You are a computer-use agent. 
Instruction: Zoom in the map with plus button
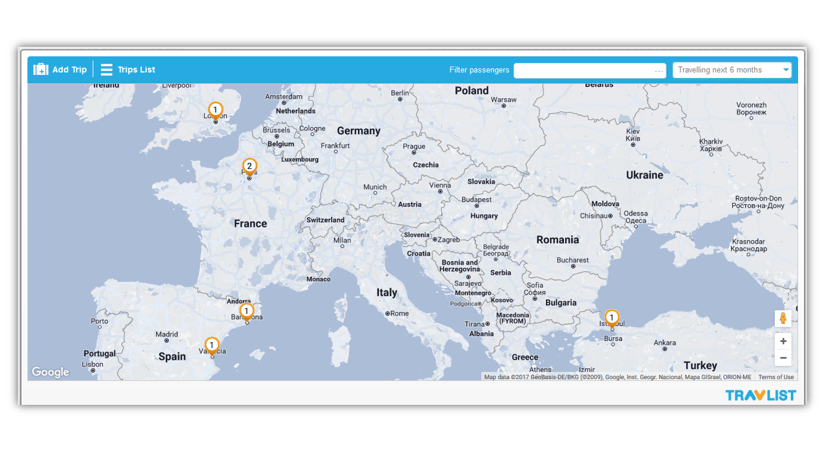click(x=783, y=341)
